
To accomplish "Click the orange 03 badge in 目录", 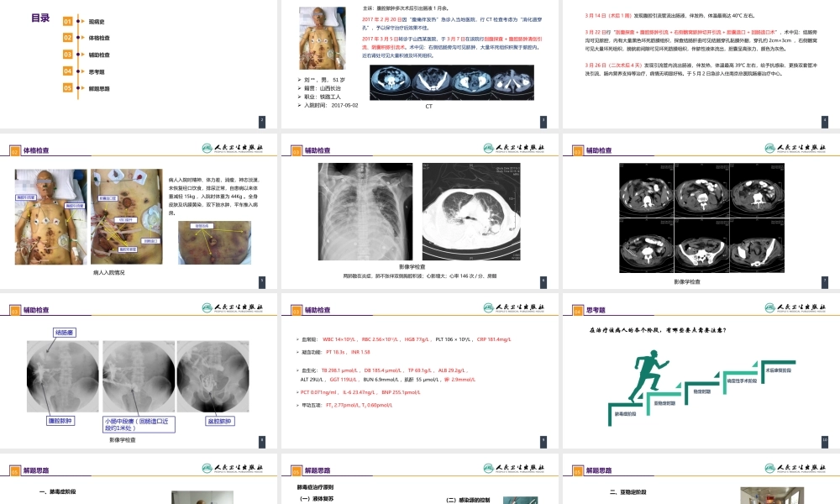I will 68,55.
